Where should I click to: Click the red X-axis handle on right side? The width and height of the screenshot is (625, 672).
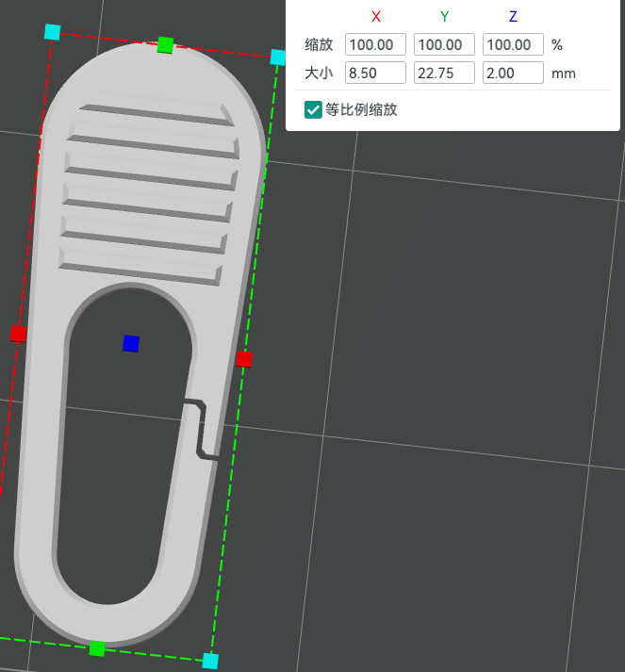(x=244, y=359)
